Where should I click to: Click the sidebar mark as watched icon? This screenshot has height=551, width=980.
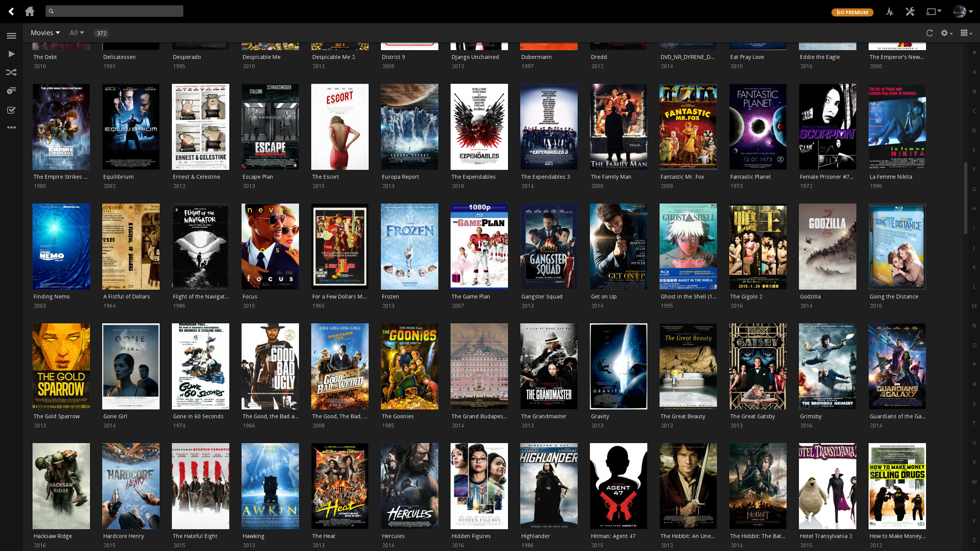11,110
